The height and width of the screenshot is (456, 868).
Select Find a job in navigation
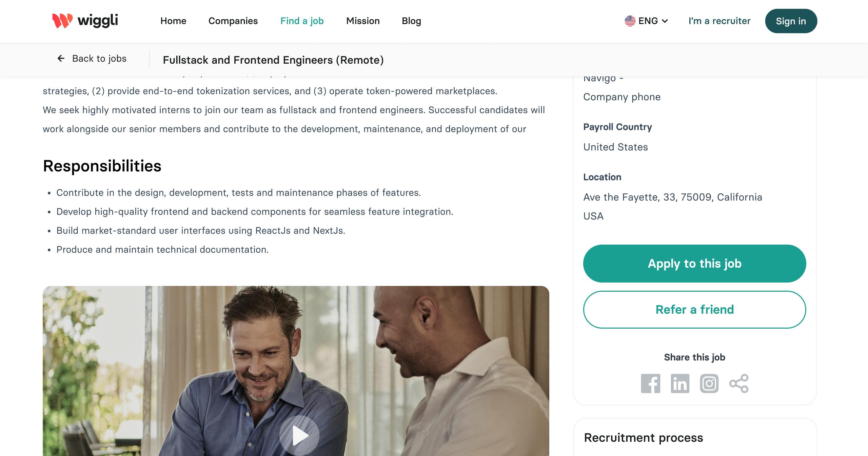[x=302, y=21]
